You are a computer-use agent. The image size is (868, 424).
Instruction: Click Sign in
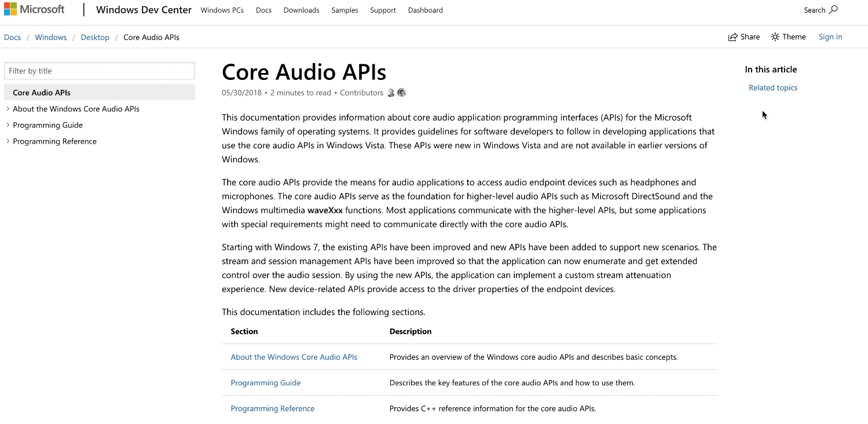coord(830,36)
